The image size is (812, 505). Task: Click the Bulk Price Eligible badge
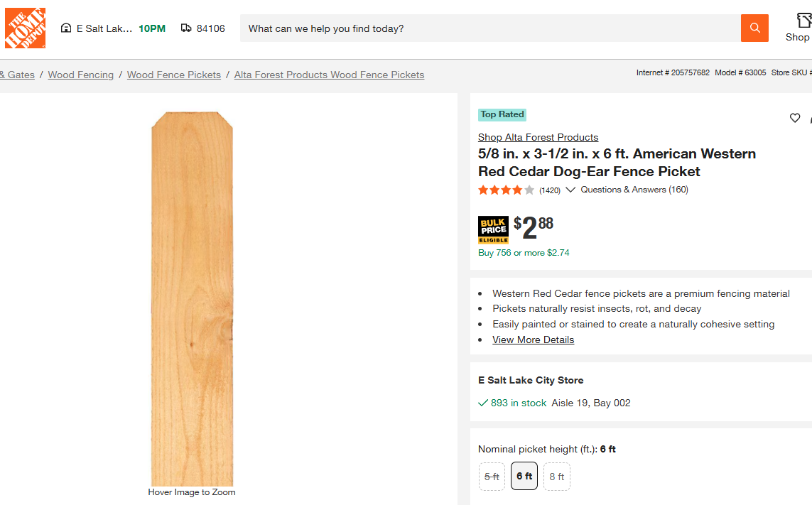click(x=493, y=229)
